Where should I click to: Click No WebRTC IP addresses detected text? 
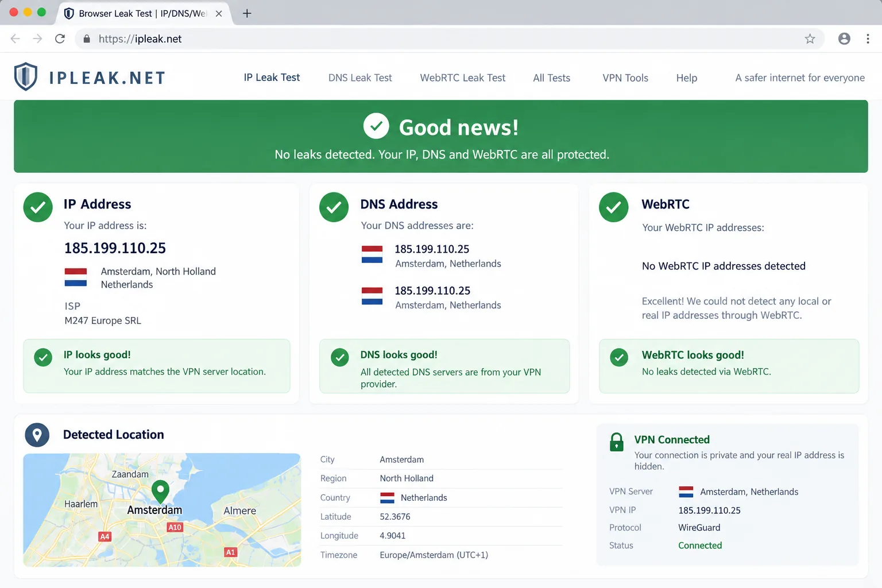tap(724, 266)
